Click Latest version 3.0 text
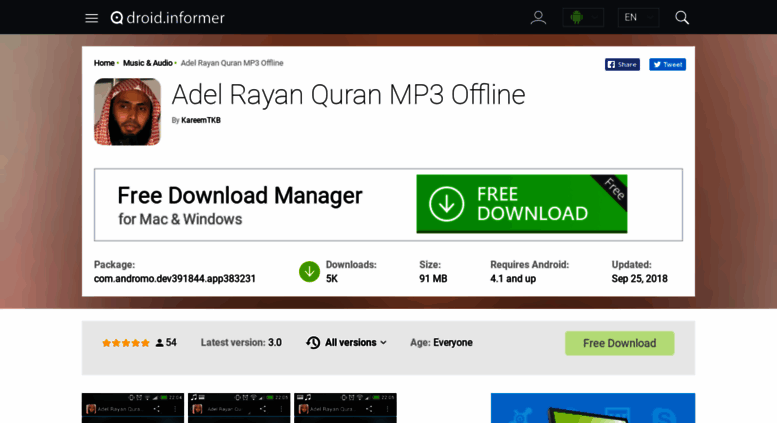The width and height of the screenshot is (777, 423). pos(241,343)
